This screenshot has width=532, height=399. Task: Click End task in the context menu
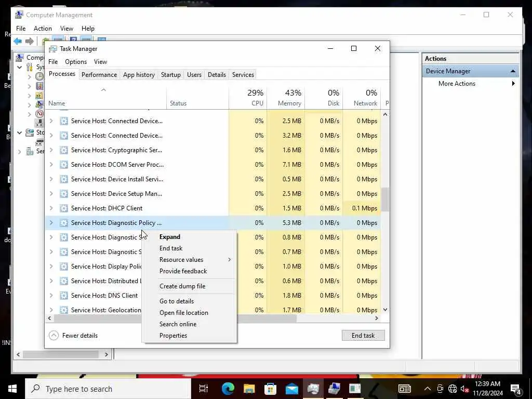click(170, 248)
